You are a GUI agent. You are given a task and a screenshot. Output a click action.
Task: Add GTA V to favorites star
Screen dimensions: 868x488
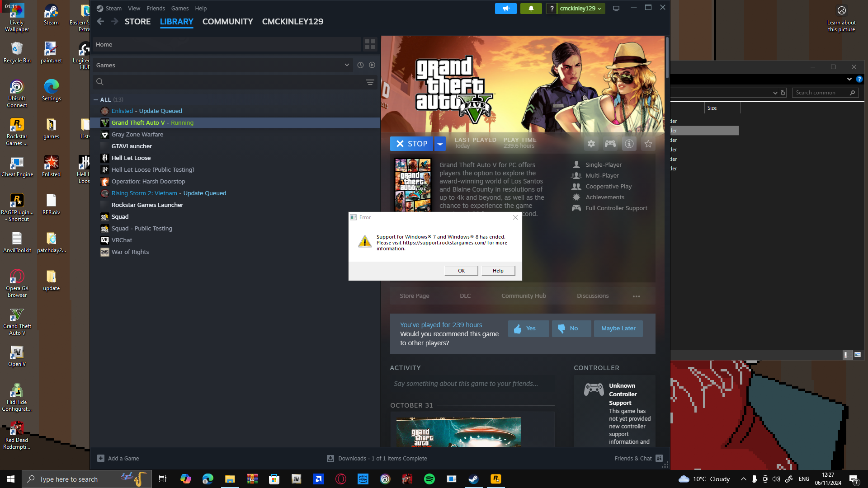[648, 144]
